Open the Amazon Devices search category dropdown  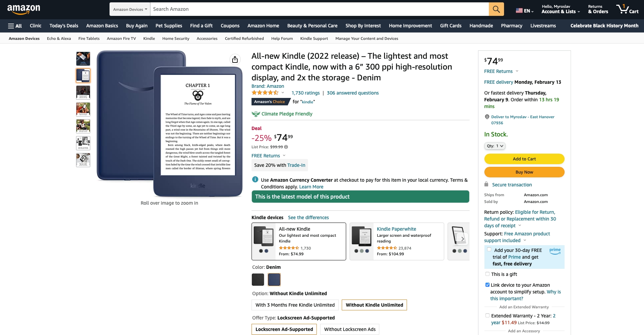click(x=130, y=9)
